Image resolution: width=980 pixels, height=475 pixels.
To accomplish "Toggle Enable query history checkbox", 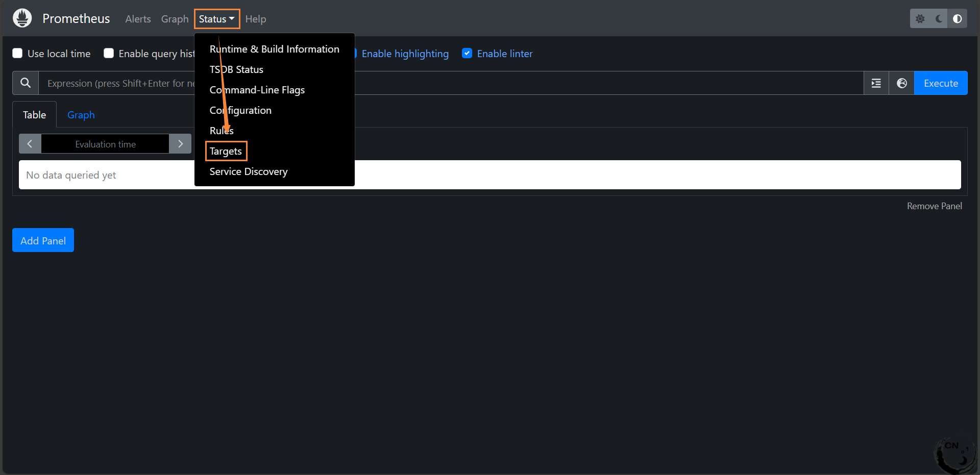I will point(109,53).
